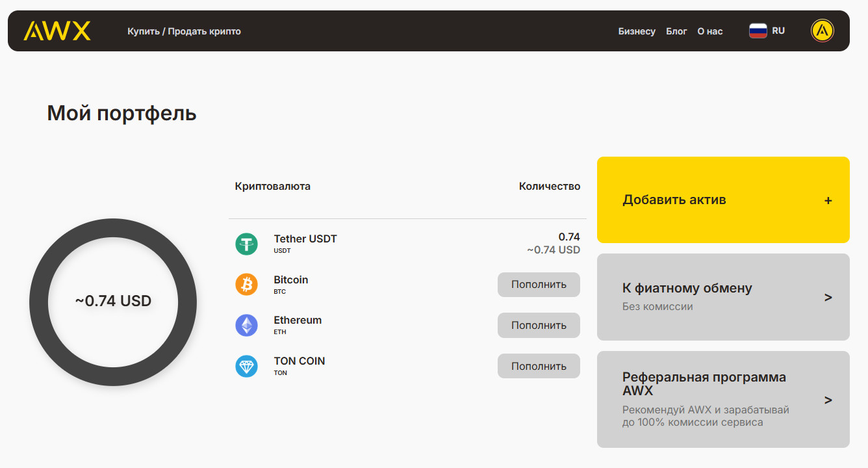Expand the К фиатному обмену arrow
This screenshot has height=468, width=868.
click(828, 298)
